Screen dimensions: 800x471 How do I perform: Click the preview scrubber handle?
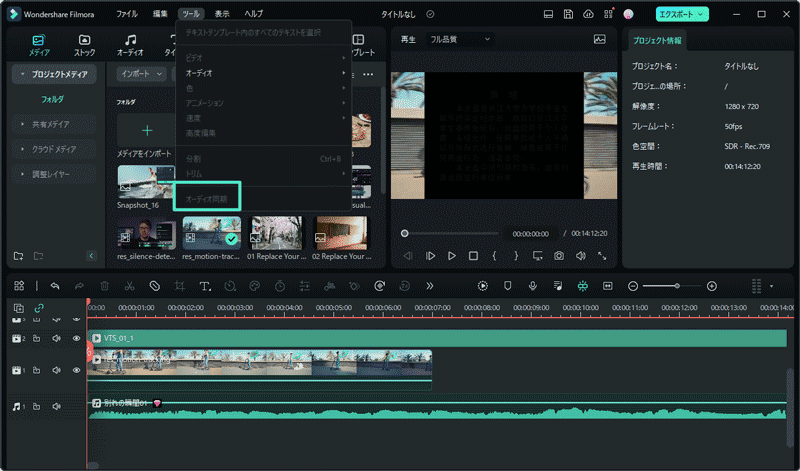405,233
